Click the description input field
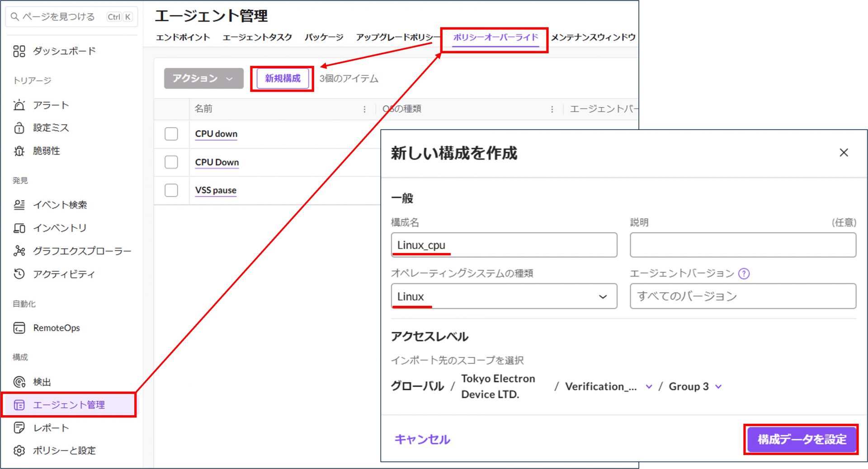The image size is (868, 469). (742, 245)
